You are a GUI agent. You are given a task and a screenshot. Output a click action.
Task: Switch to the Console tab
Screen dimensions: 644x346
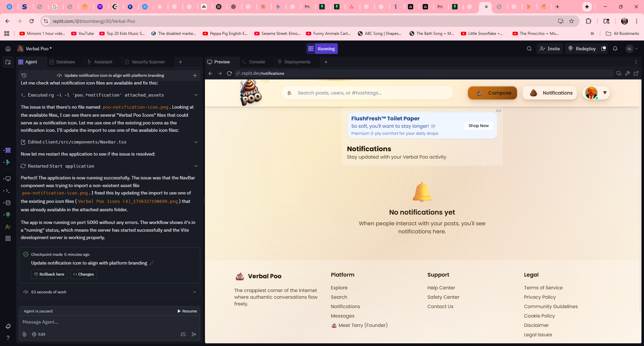pos(257,62)
